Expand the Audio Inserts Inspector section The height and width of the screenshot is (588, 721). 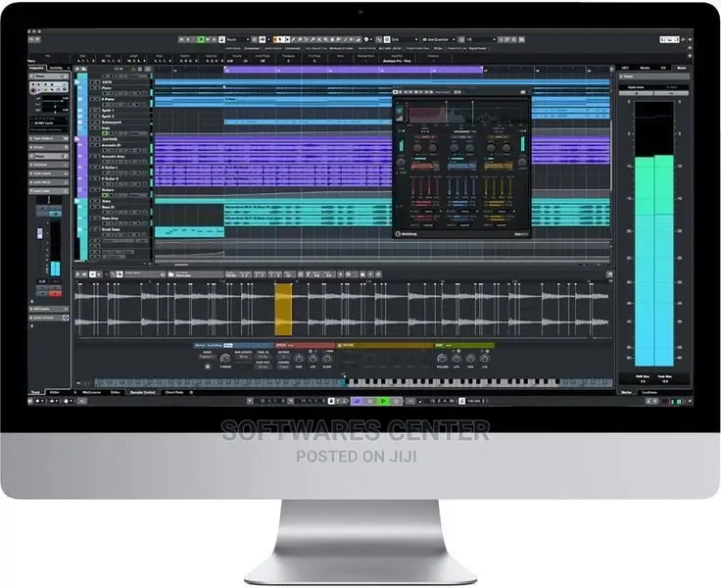point(49,173)
